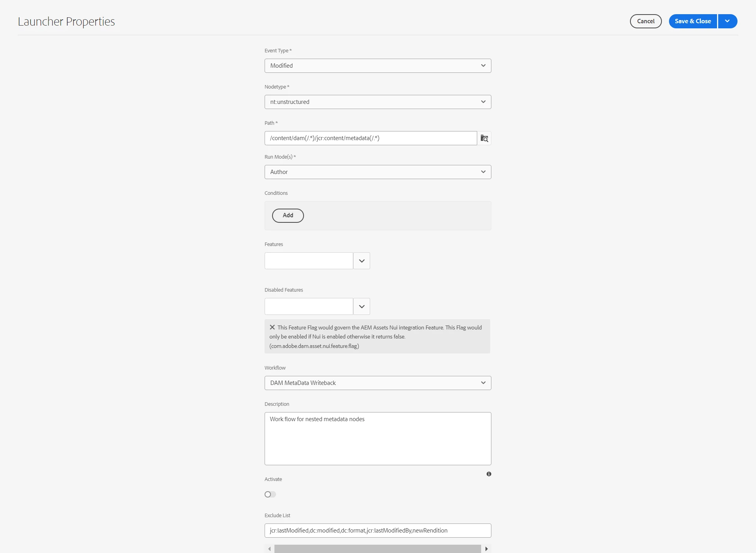Click the scrollbar left arrow

pos(269,549)
